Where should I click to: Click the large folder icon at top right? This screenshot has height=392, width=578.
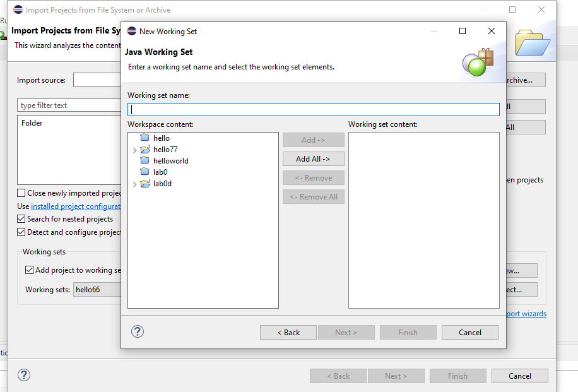[x=532, y=42]
